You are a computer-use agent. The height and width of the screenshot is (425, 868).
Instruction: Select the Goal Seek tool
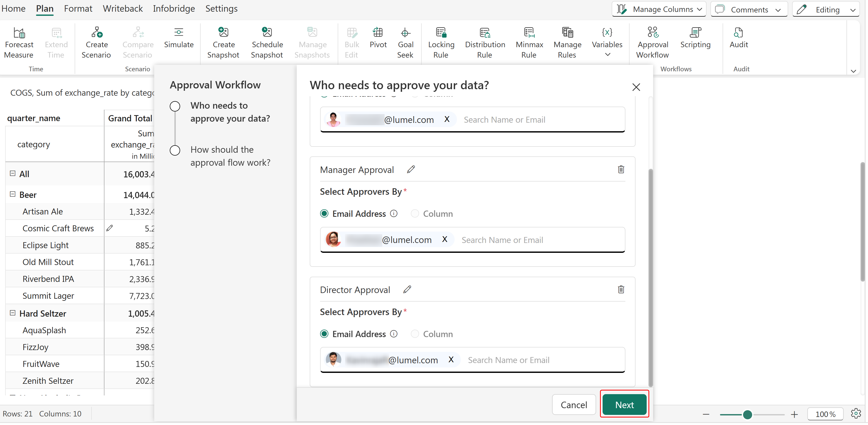(405, 33)
